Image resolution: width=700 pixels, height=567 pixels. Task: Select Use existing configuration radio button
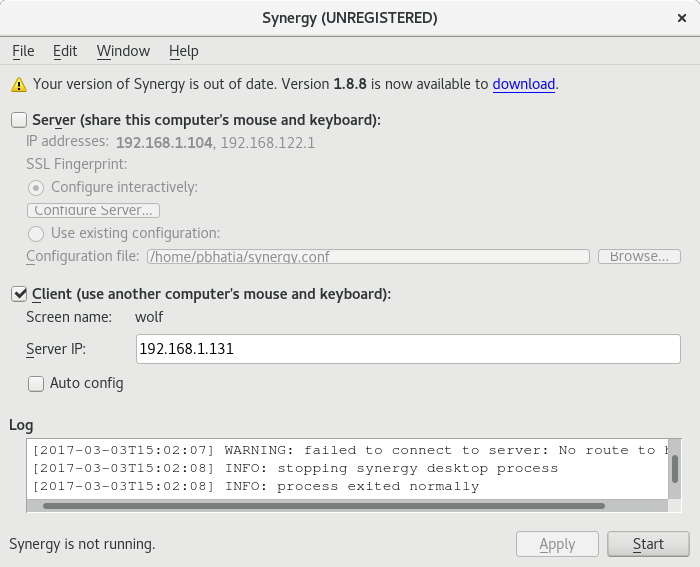[36, 233]
